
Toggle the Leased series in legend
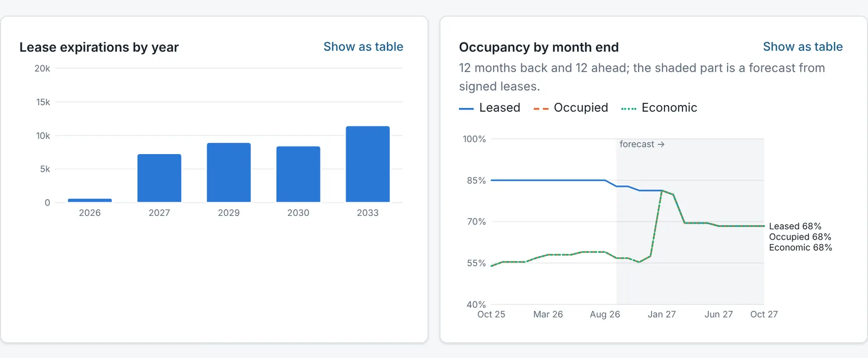pyautogui.click(x=489, y=107)
